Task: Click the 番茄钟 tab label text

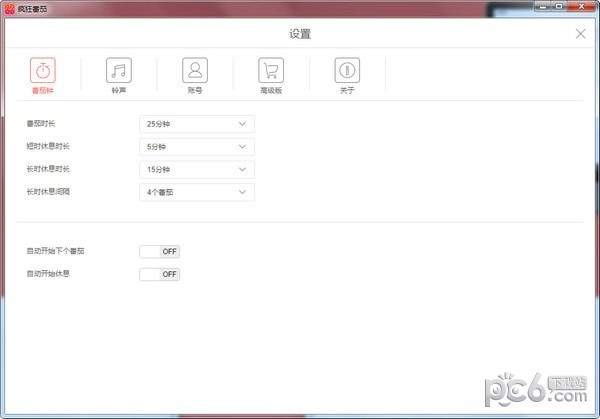Action: click(43, 90)
